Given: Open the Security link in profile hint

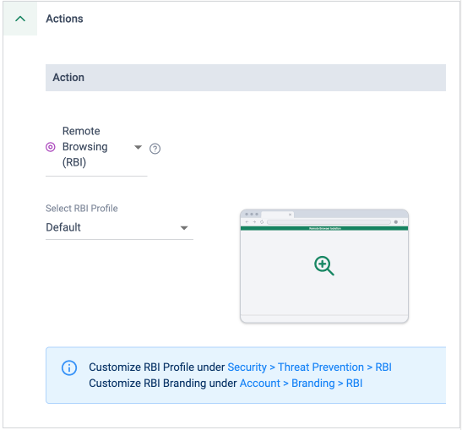Looking at the screenshot, I should point(247,367).
